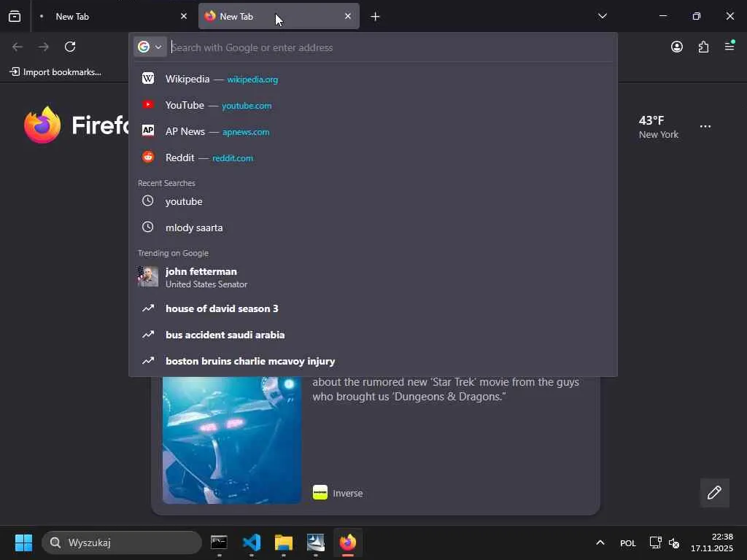Open the network status tray icon

656,542
